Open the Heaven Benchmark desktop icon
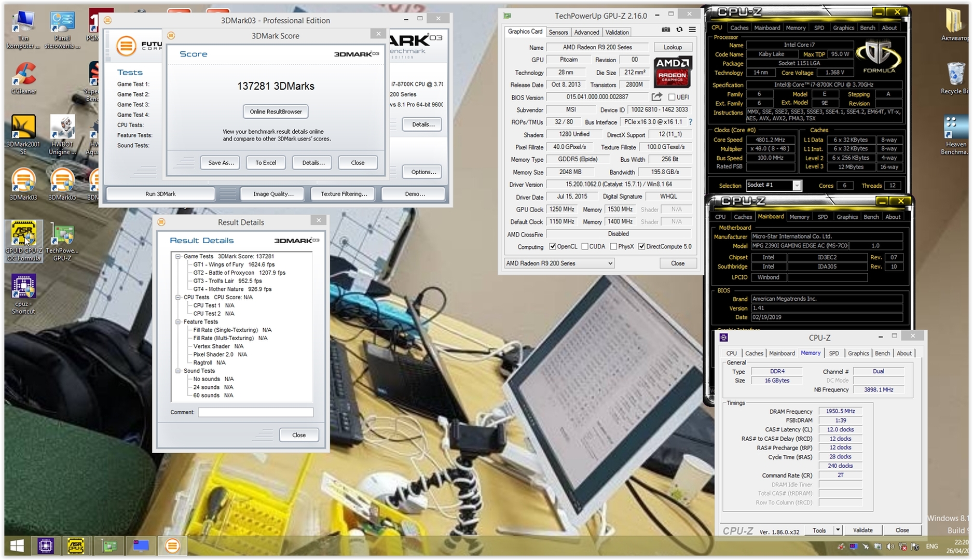Image resolution: width=973 pixels, height=560 pixels. pos(956,135)
